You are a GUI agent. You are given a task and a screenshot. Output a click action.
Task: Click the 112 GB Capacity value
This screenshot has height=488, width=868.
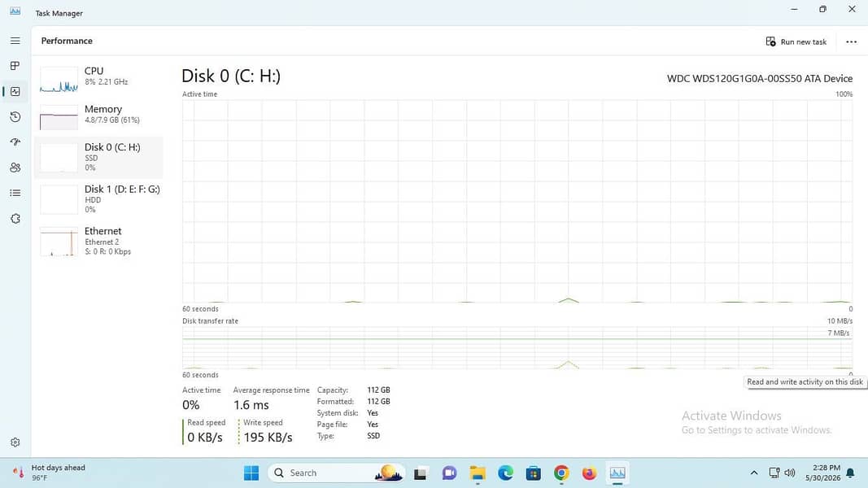(x=378, y=390)
